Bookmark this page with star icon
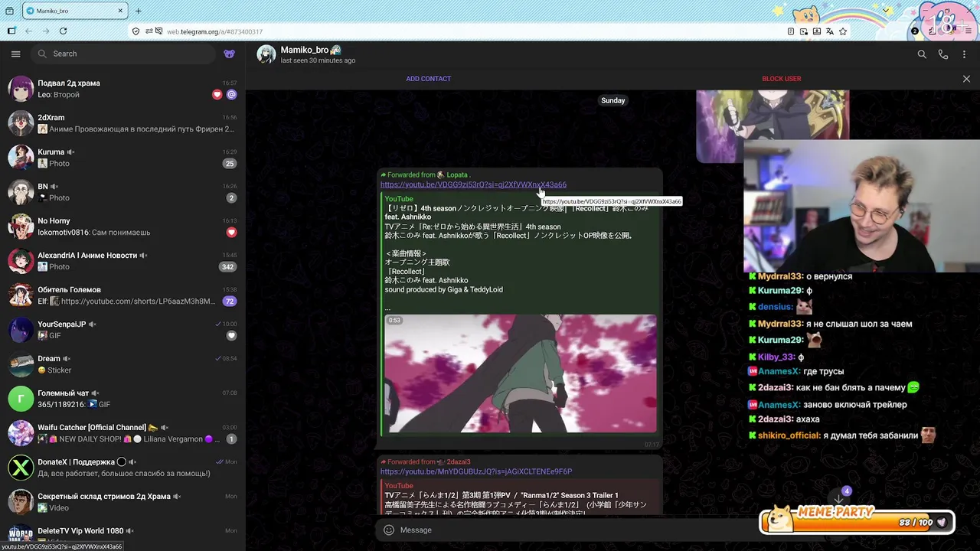980x551 pixels. (x=843, y=31)
